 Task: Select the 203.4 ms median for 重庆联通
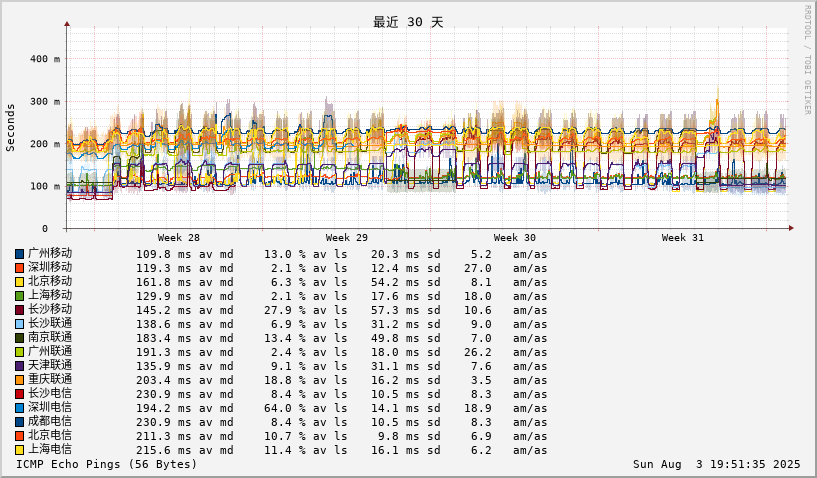[x=164, y=381]
